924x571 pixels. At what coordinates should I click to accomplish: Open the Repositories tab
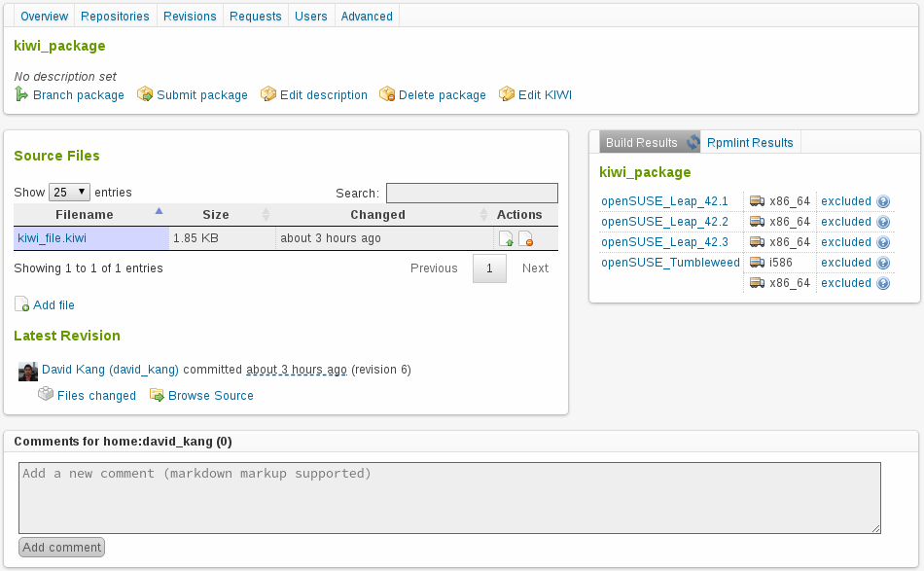[115, 17]
